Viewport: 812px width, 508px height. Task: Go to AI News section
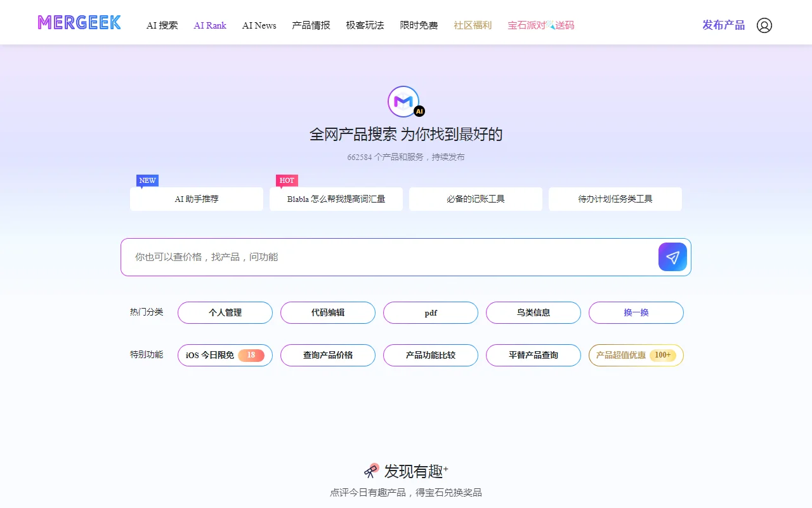[259, 25]
